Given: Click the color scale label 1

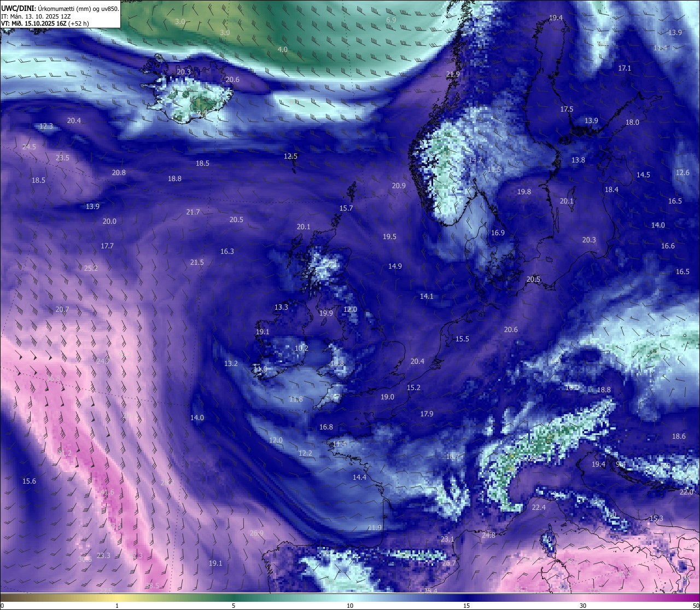Looking at the screenshot, I should click(x=117, y=606).
